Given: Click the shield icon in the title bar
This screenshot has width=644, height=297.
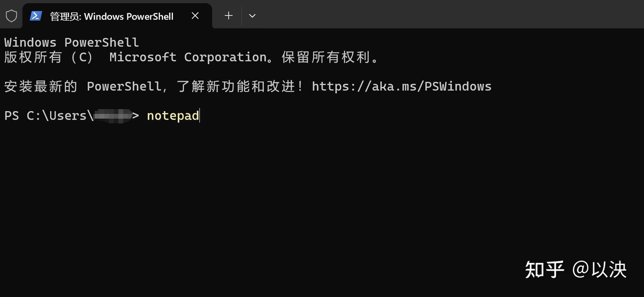Looking at the screenshot, I should [x=12, y=16].
